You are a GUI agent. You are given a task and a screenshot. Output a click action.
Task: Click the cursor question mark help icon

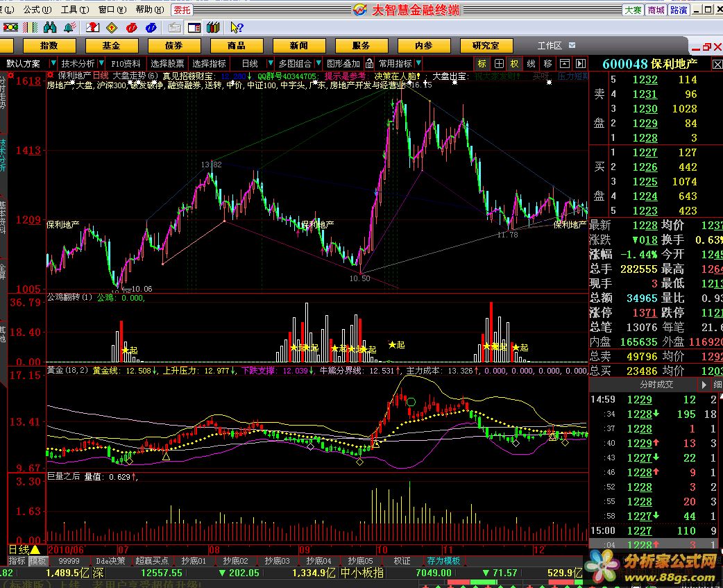[237, 28]
